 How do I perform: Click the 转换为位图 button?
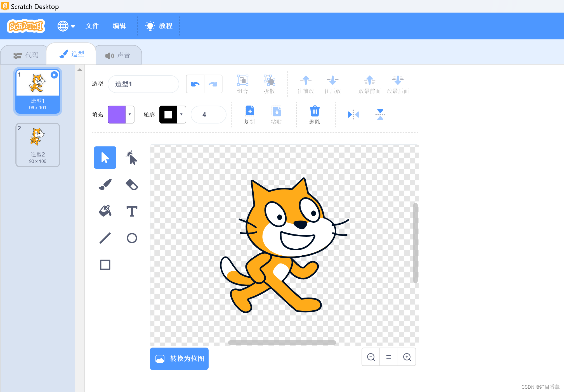pyautogui.click(x=179, y=358)
